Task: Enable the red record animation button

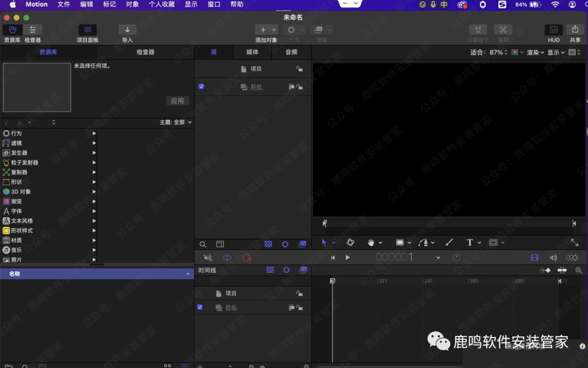Action: tap(247, 257)
